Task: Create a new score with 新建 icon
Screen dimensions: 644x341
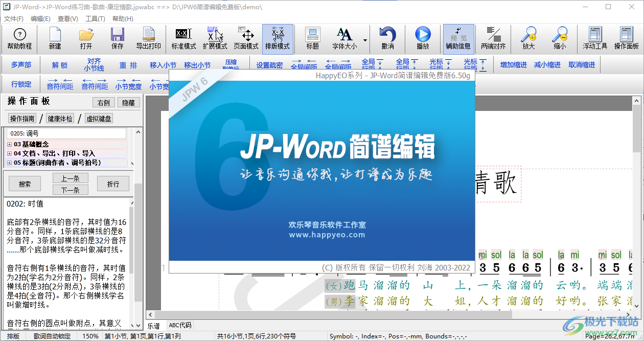Action: tap(55, 38)
